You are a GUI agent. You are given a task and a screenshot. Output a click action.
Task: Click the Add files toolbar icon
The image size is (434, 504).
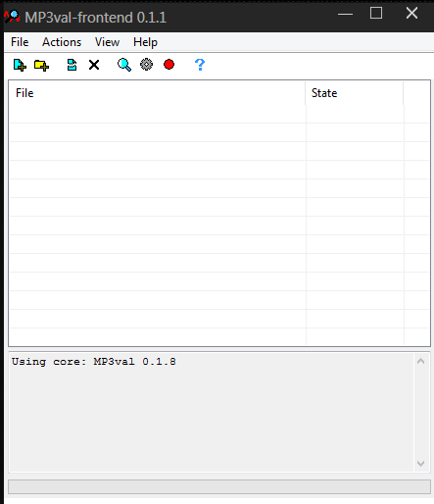click(20, 65)
